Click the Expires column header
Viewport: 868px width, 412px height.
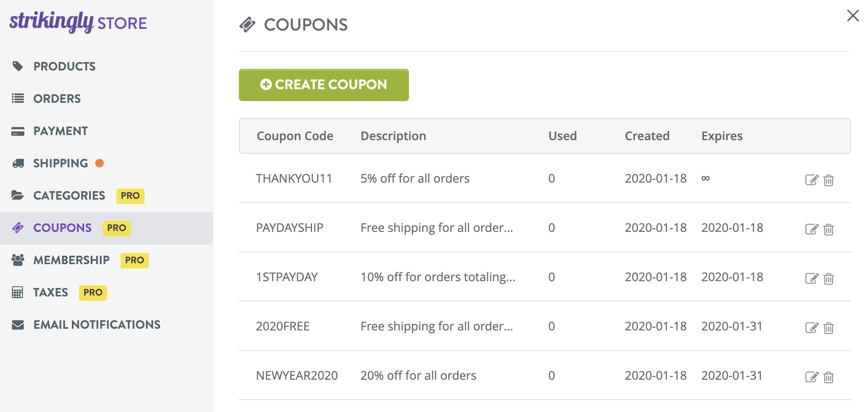pyautogui.click(x=721, y=136)
